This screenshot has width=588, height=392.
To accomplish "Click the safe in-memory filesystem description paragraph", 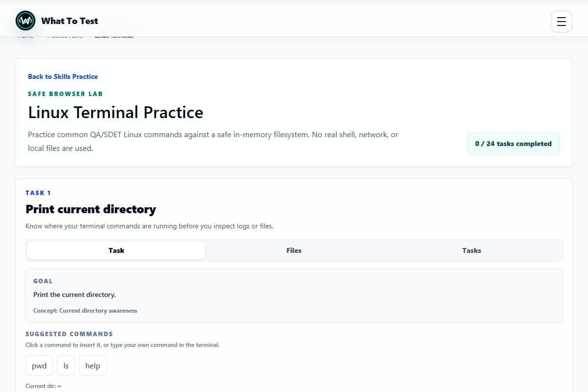I will pyautogui.click(x=213, y=141).
